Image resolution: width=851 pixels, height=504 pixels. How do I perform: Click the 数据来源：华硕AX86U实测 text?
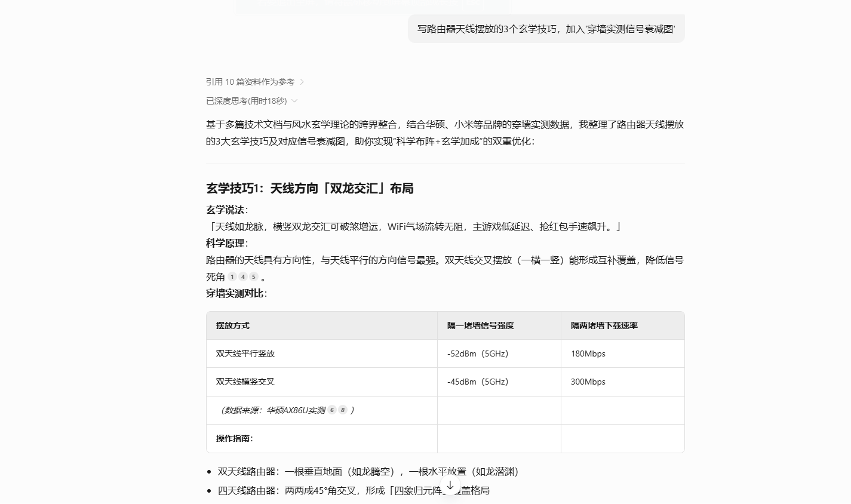pos(274,410)
